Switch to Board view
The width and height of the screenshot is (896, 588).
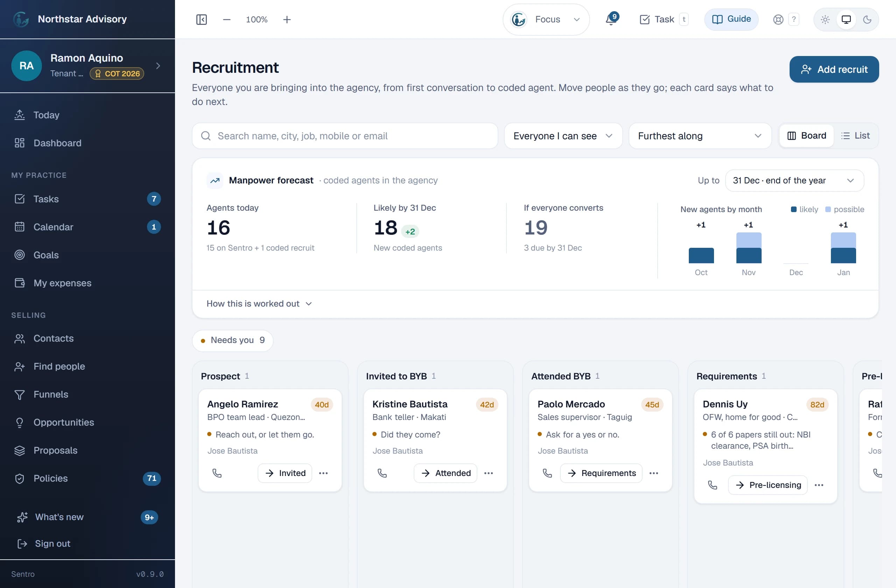807,135
